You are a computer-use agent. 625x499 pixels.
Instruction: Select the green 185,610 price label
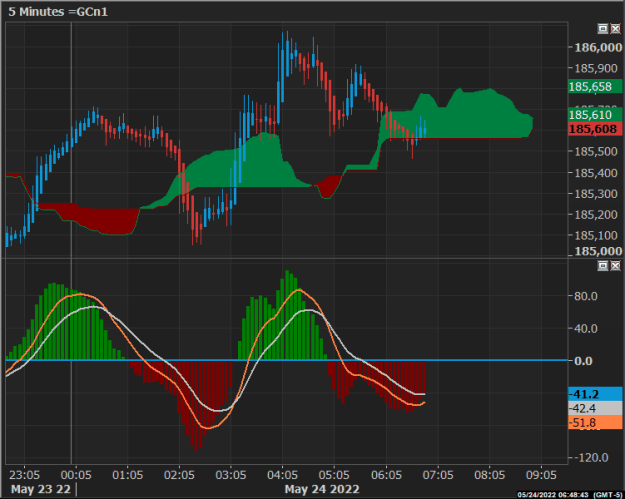pos(595,115)
